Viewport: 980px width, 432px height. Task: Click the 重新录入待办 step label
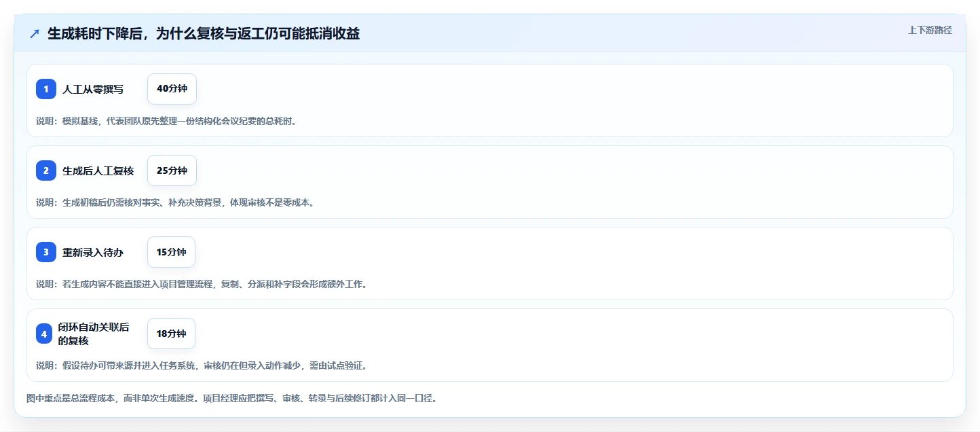tap(93, 252)
